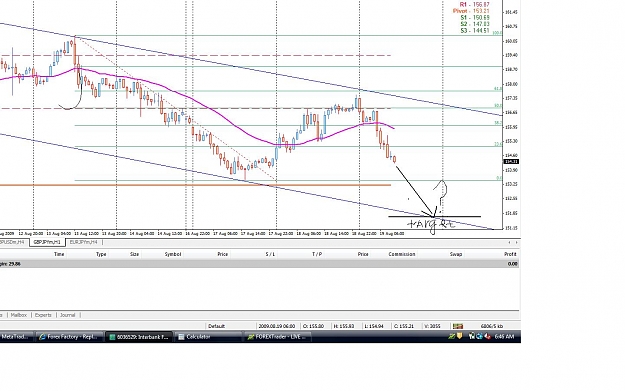
Task: Select the margin 29.86 balance row
Action: pos(259,264)
